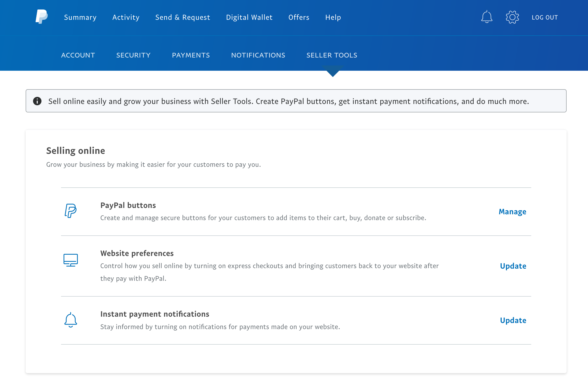Click Update for Instant payment notifications
The image size is (588, 380).
click(513, 320)
